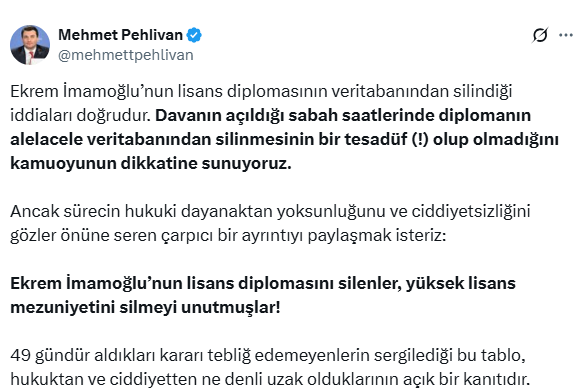
Task: Click bold text 'kamuoyunun dikkatine sunuyoruz.'
Action: click(151, 164)
